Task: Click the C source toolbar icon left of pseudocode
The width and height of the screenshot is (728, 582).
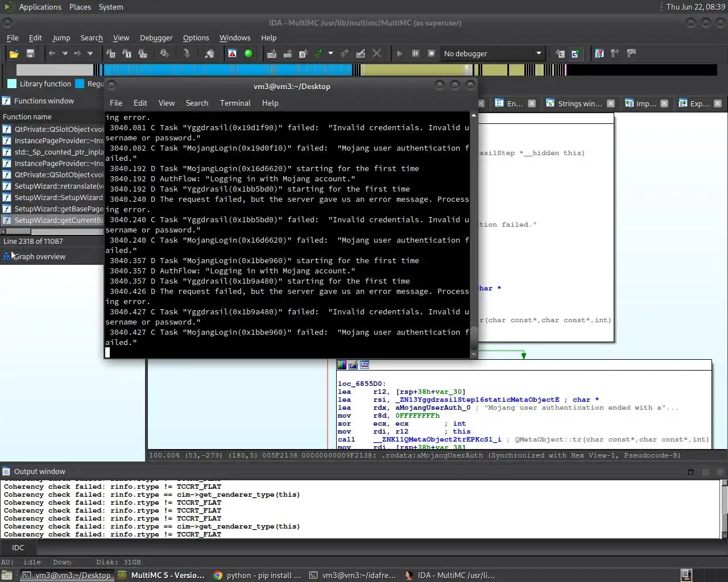Action: click(x=560, y=53)
